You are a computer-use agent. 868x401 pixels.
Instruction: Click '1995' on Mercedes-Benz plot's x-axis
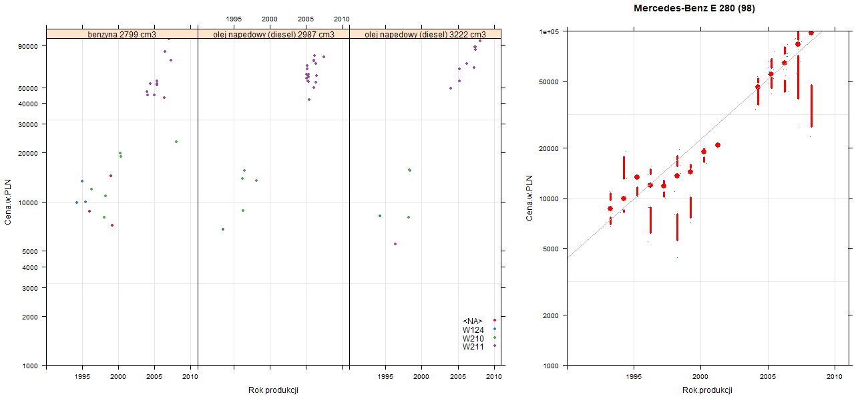[633, 377]
